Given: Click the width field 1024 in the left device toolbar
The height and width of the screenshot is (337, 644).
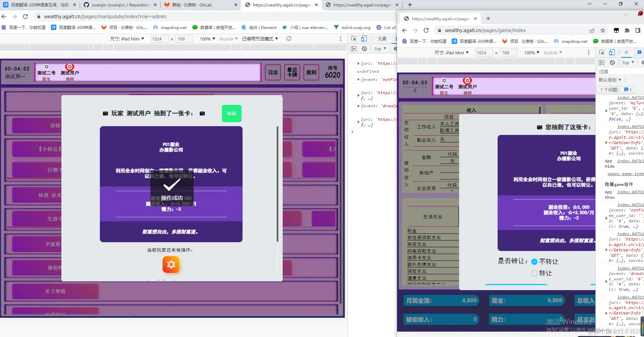Looking at the screenshot, I should [159, 39].
